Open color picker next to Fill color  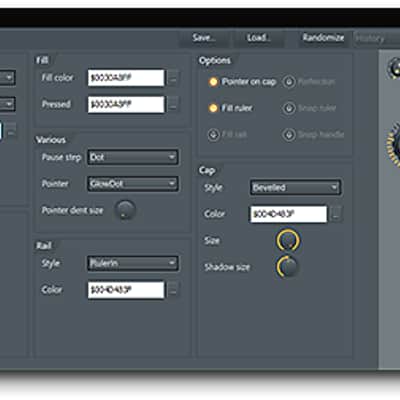tap(173, 78)
